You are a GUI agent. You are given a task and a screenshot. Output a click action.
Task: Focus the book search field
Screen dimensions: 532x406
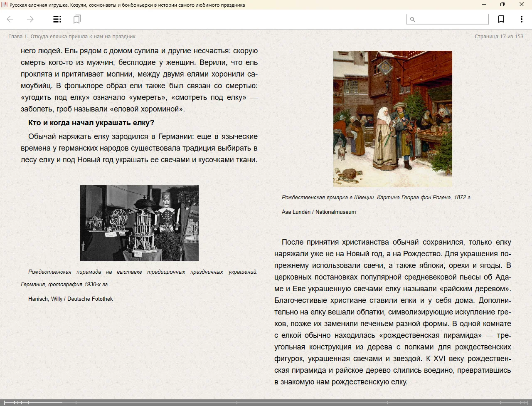(x=452, y=20)
